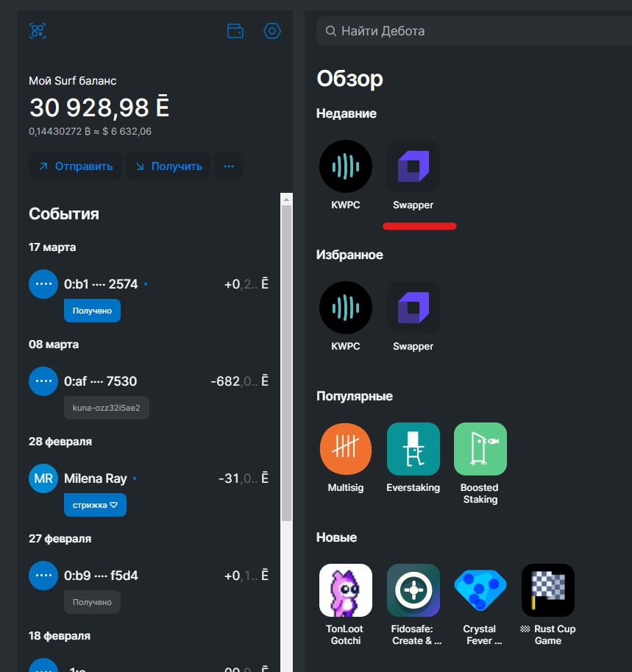Open settings hexagon icon
The width and height of the screenshot is (632, 672).
click(x=272, y=31)
